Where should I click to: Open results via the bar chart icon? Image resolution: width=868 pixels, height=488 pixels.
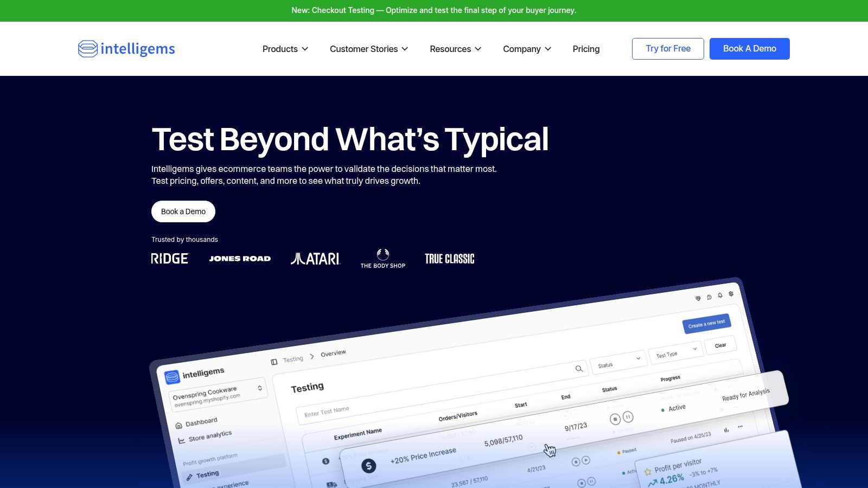point(726,428)
